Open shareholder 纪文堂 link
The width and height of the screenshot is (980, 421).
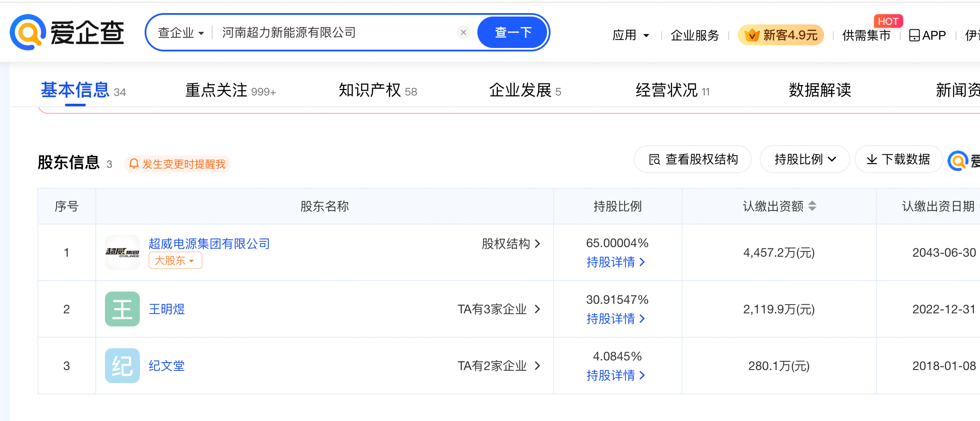pos(167,366)
